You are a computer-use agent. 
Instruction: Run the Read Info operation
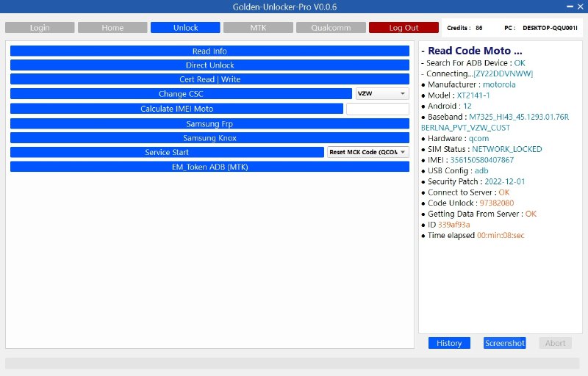pyautogui.click(x=209, y=51)
